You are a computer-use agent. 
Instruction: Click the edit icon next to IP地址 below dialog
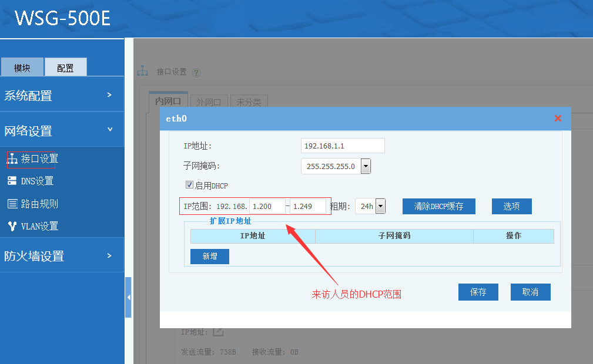tap(218, 332)
